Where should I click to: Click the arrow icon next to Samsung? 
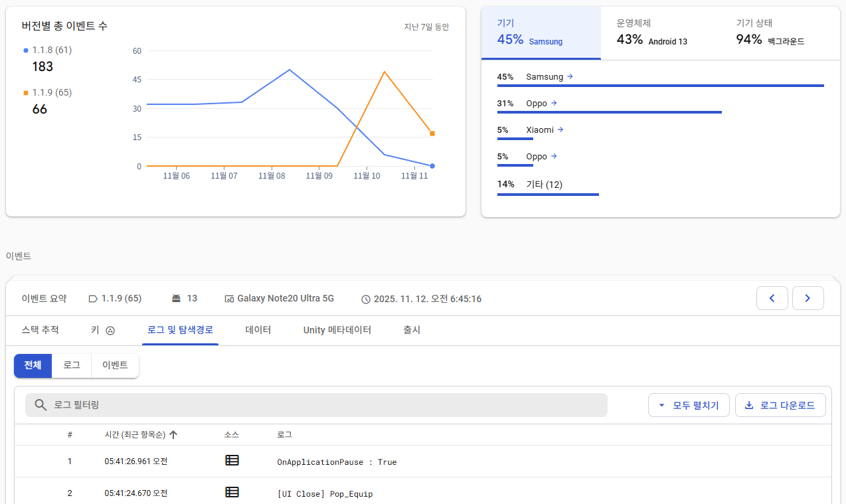(x=570, y=77)
